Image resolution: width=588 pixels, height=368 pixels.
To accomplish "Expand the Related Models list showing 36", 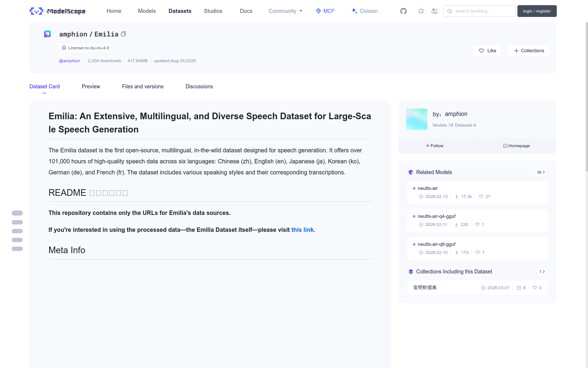I will 541,172.
